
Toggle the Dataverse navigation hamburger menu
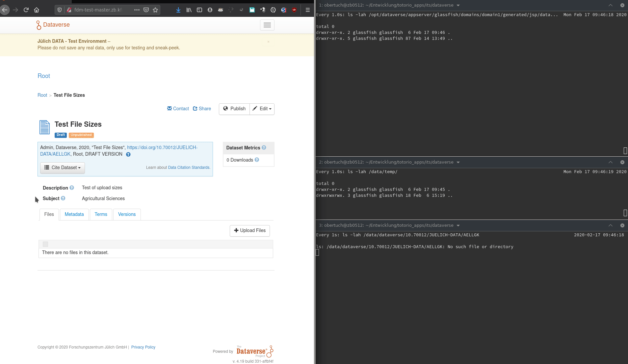coord(267,25)
